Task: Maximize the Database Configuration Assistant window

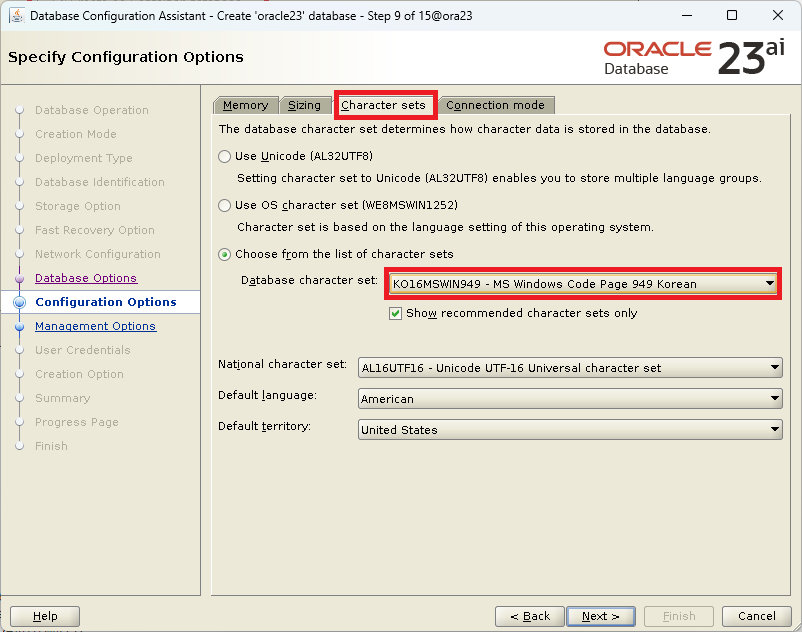Action: click(x=732, y=15)
